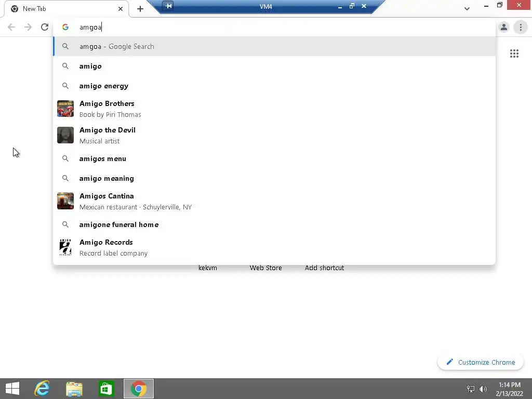Choose the 'amigo energy' suggestion
Viewport: 532px width, 399px height.
click(274, 86)
